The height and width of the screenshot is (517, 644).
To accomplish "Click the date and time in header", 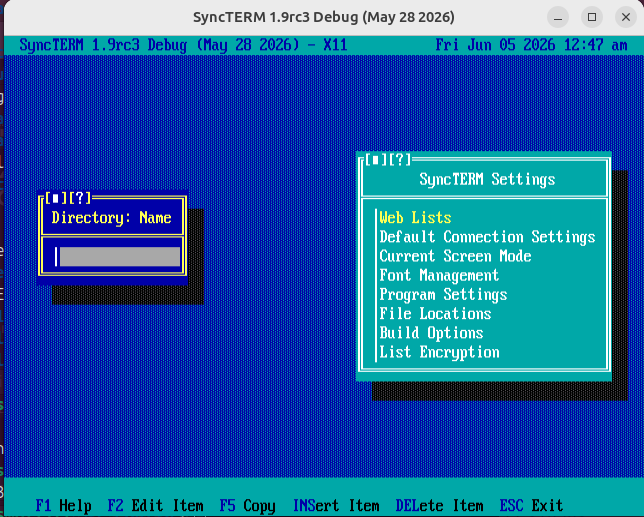I will click(x=531, y=45).
